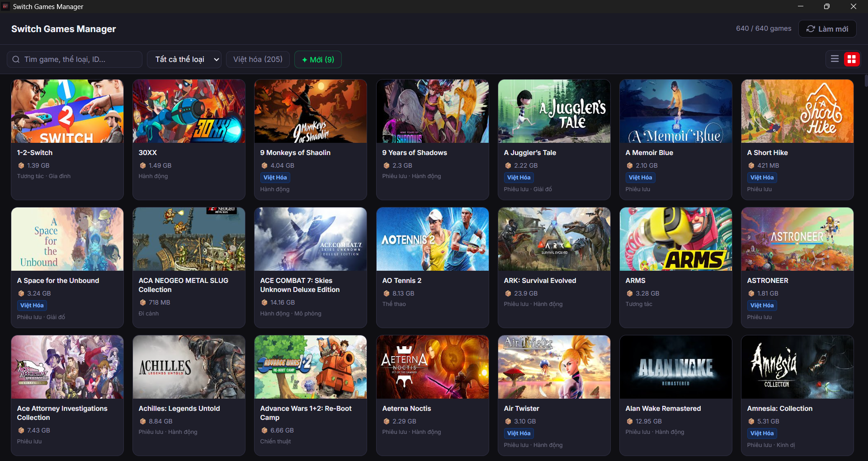
Task: Open the Air Twister cover
Action: tap(554, 367)
